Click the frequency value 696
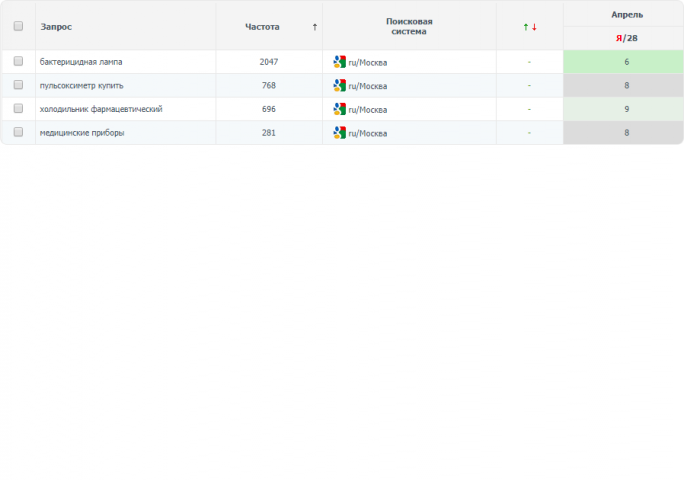The image size is (684, 480). click(x=269, y=109)
